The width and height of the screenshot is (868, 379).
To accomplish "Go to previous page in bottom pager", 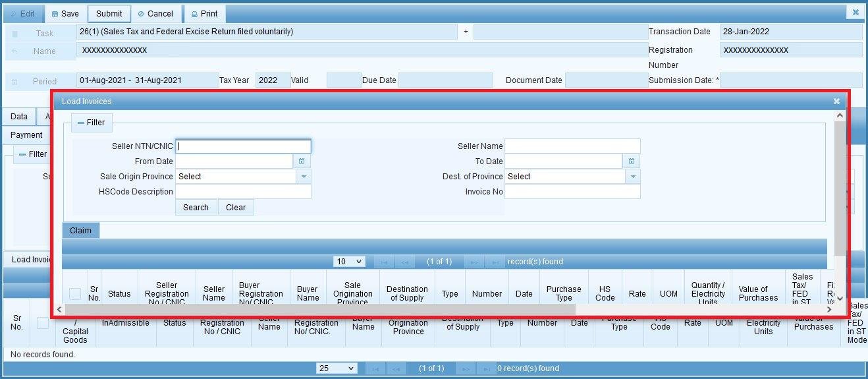I will [396, 368].
